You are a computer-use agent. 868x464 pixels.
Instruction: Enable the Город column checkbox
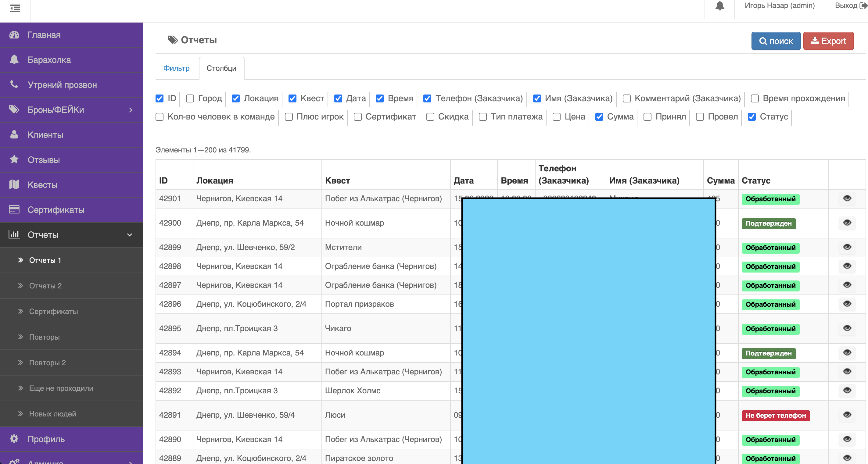190,98
